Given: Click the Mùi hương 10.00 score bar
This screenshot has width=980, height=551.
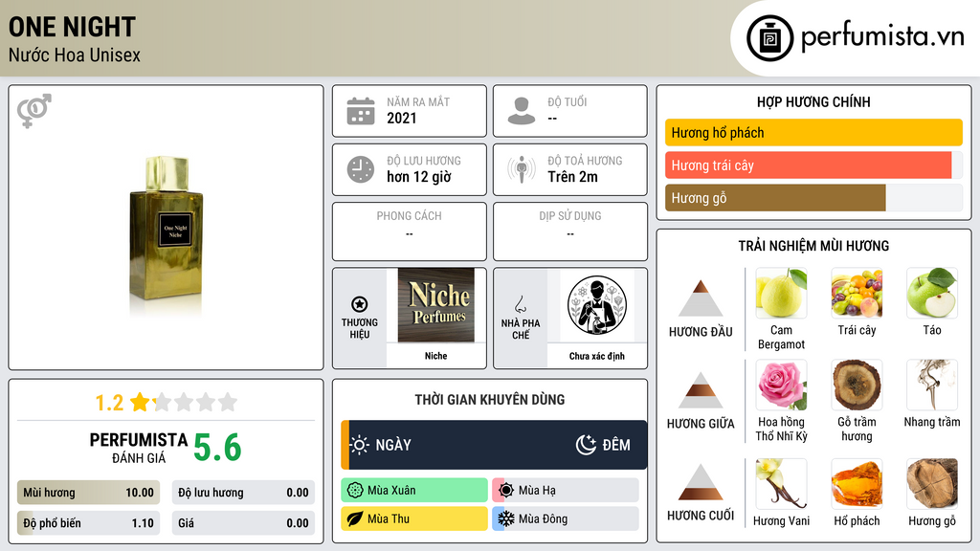Looking at the screenshot, I should coord(88,493).
